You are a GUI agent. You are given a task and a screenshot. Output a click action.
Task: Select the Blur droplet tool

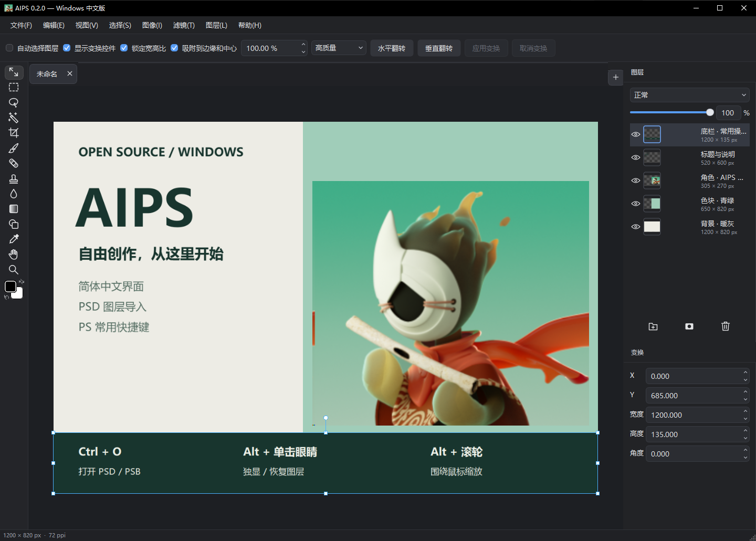(14, 194)
